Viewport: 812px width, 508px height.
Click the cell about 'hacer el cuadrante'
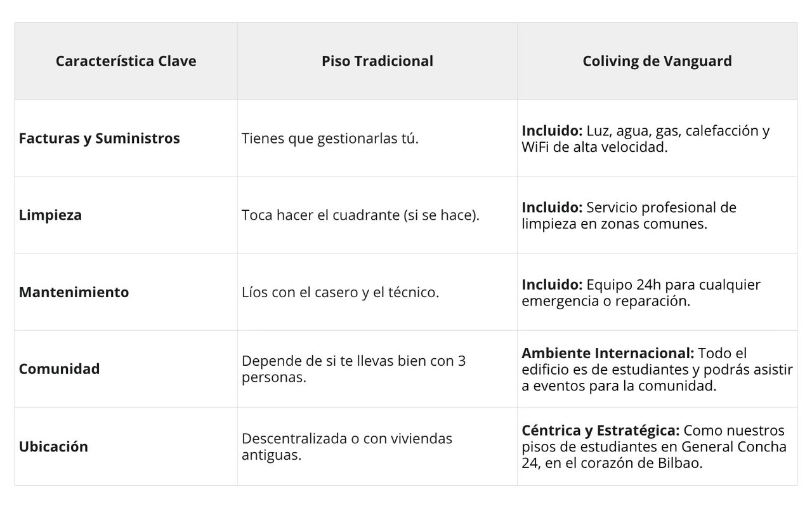click(x=360, y=215)
